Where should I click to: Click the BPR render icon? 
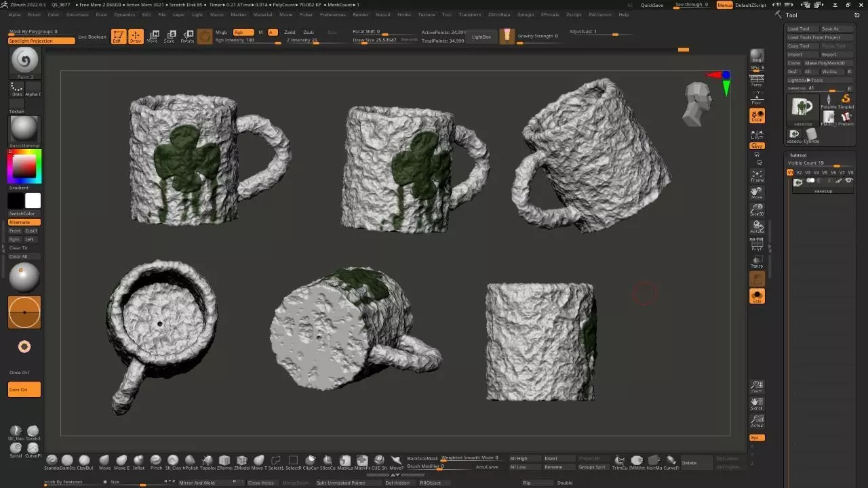[x=757, y=56]
